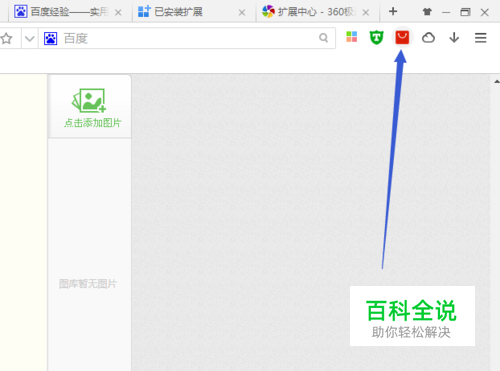Viewport: 500px width, 371px height.
Task: Close the 百度经验 tab
Action: tap(118, 13)
